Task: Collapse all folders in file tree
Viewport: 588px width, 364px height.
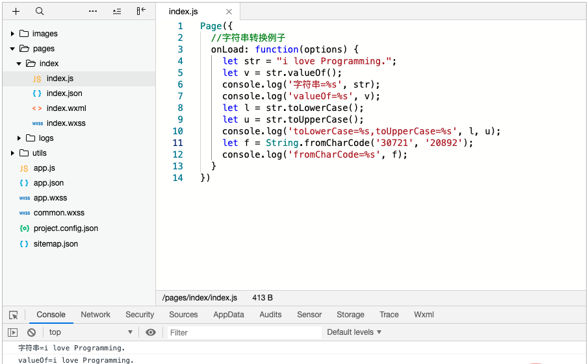Action: pyautogui.click(x=117, y=11)
